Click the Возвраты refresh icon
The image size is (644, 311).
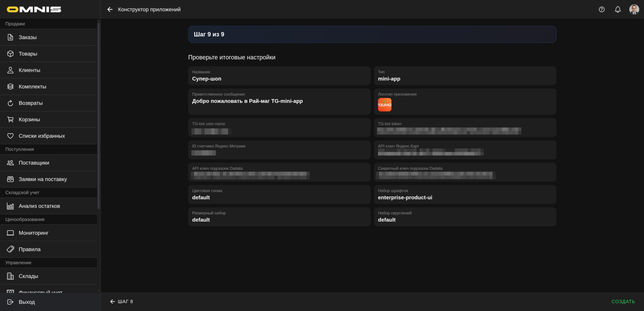10,103
